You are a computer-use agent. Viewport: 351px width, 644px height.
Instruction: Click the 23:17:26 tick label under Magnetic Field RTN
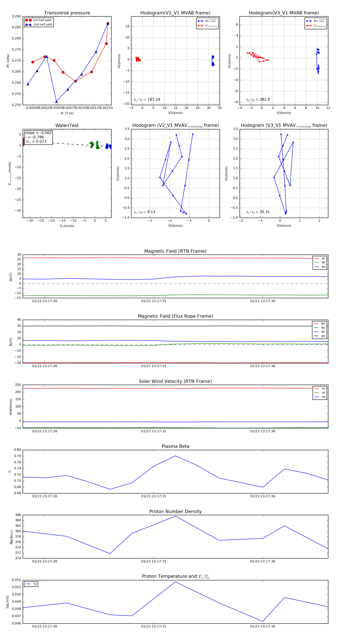pyautogui.click(x=45, y=301)
